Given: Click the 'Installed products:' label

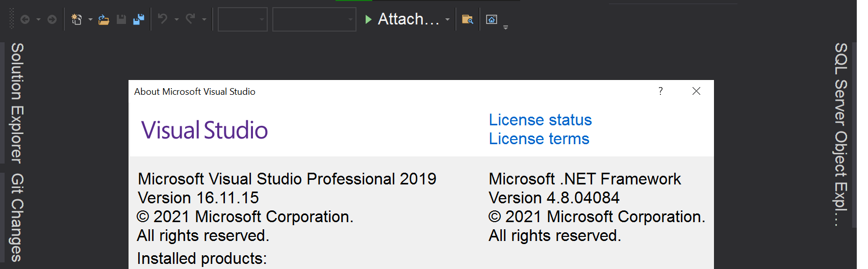Looking at the screenshot, I should point(202,258).
